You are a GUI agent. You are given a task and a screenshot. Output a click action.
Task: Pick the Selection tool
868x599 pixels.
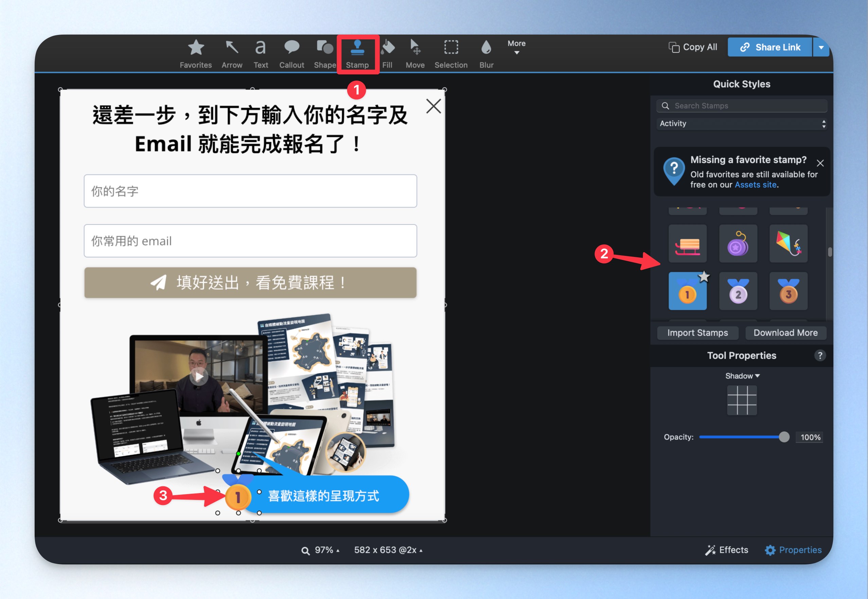451,54
